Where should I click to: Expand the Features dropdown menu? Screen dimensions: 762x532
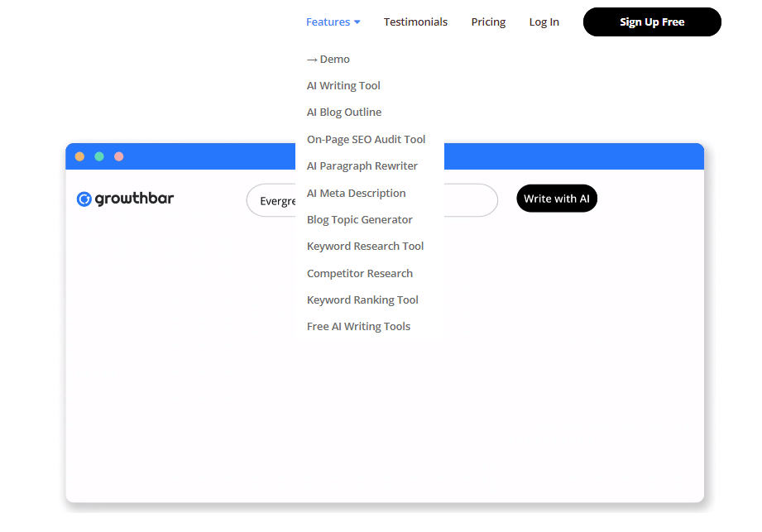click(x=333, y=22)
